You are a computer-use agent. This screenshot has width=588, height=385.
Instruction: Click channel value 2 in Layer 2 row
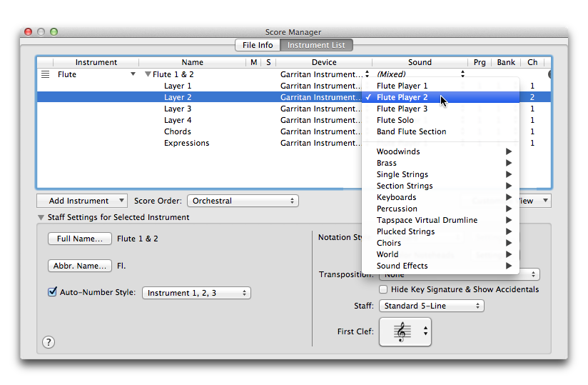pos(532,97)
